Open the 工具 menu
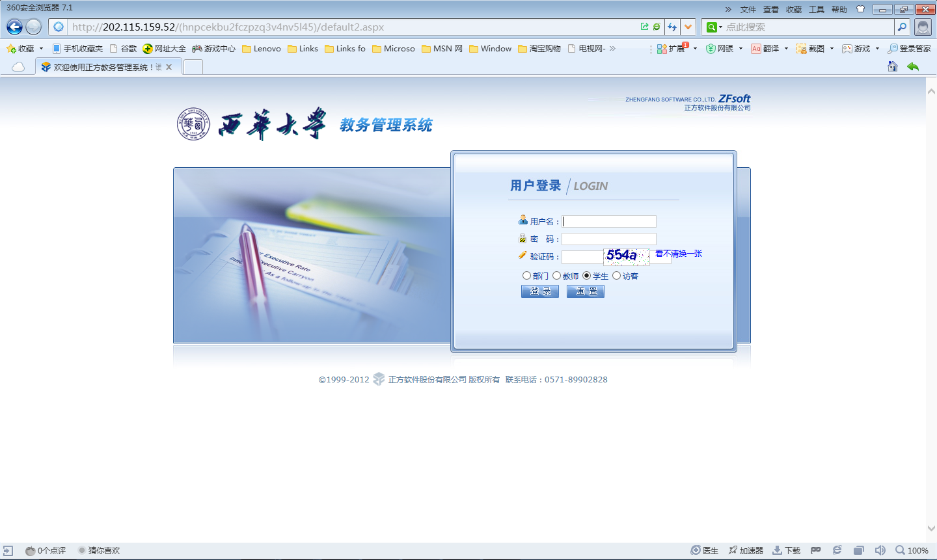Screen dimensions: 937x560 [816, 9]
